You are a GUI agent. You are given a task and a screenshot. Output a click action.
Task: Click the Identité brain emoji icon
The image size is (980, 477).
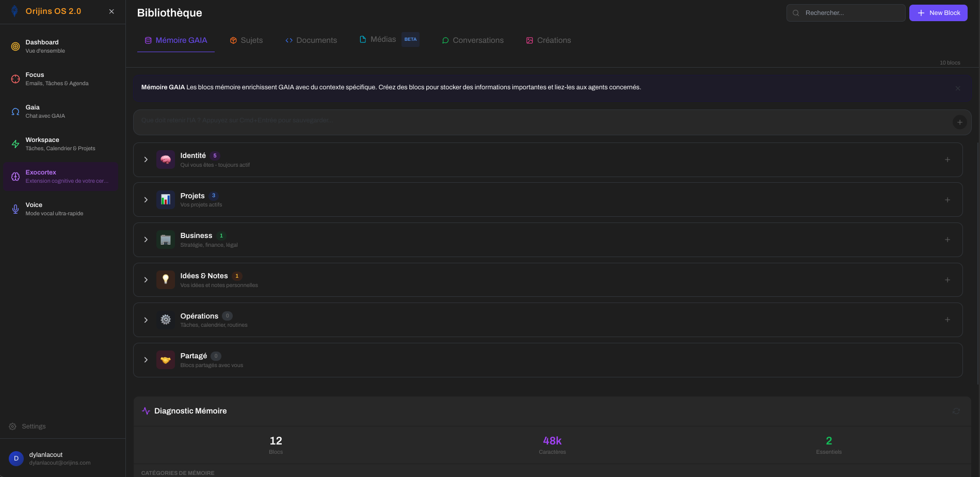(165, 160)
